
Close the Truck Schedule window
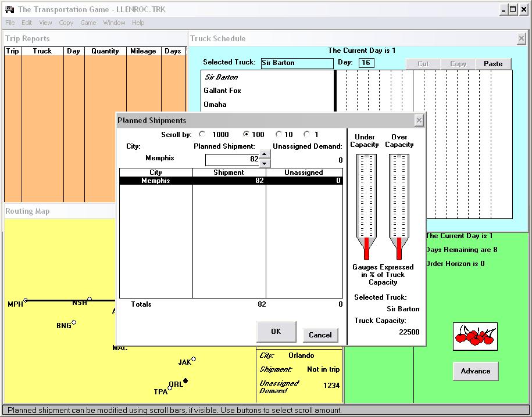pyautogui.click(x=522, y=39)
